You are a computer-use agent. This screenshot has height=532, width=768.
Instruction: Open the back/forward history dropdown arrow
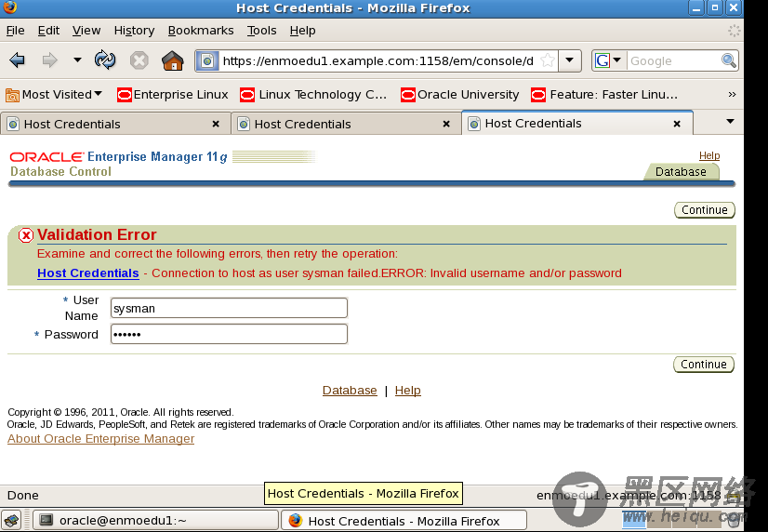tap(77, 60)
